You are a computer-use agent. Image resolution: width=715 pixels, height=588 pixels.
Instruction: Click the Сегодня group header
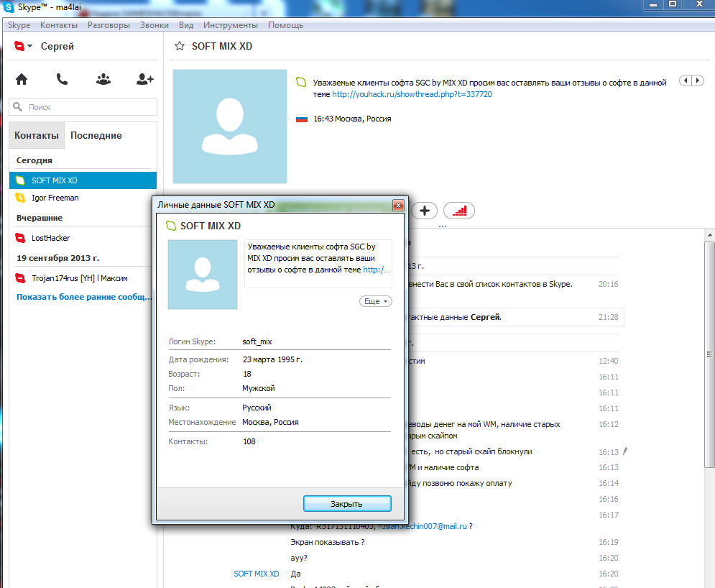34,160
